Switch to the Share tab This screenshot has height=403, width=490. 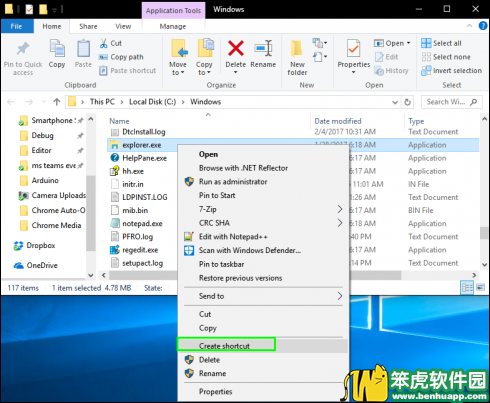(x=88, y=26)
